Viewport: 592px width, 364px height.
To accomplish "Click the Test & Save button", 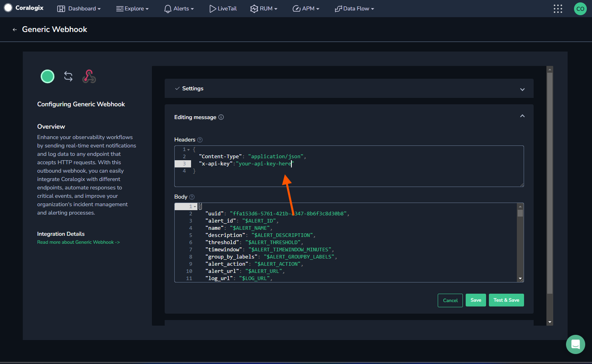I will (x=506, y=300).
